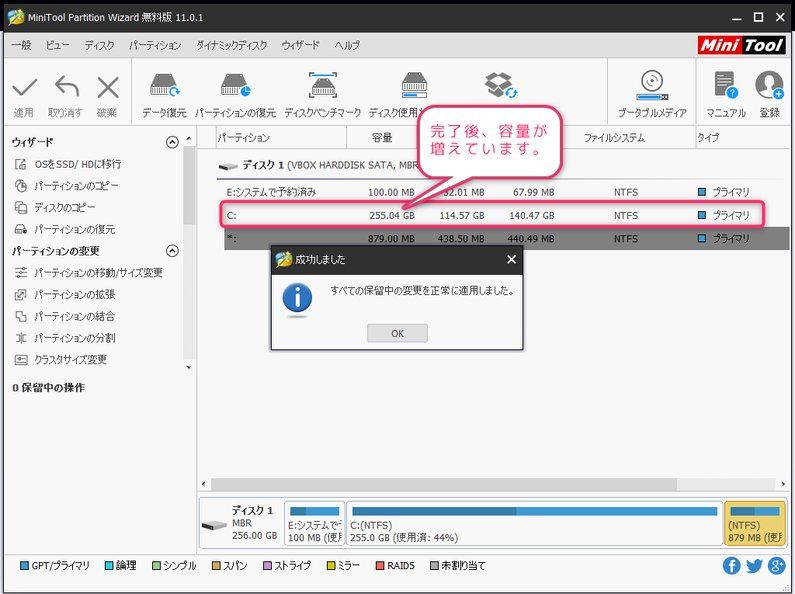Open the Disk (ディスク) menu

pyautogui.click(x=99, y=45)
